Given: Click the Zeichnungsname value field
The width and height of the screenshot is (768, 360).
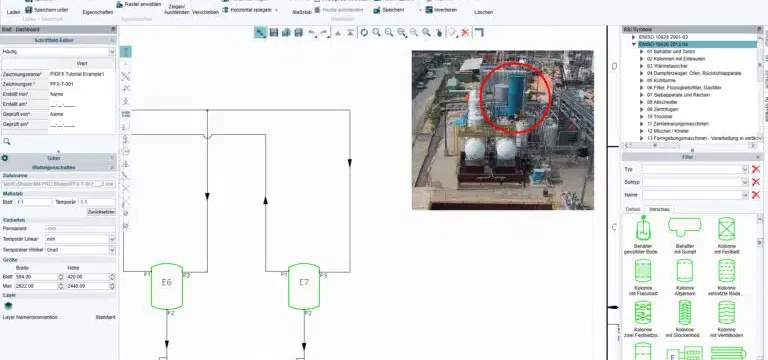Looking at the screenshot, I should click(82, 74).
